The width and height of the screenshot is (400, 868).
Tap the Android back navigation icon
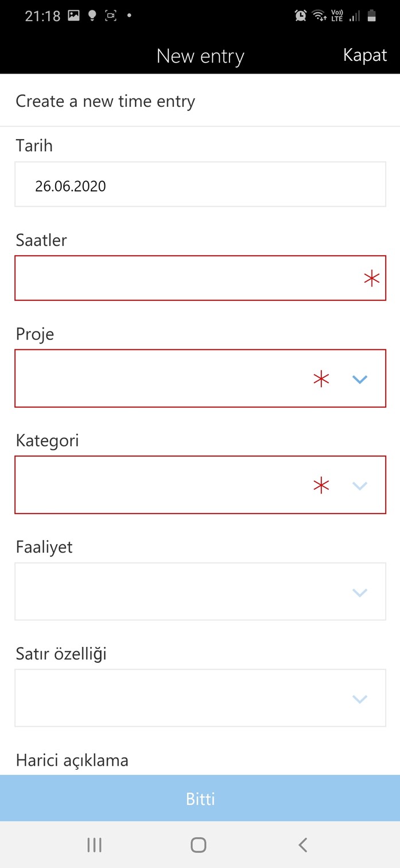303,844
